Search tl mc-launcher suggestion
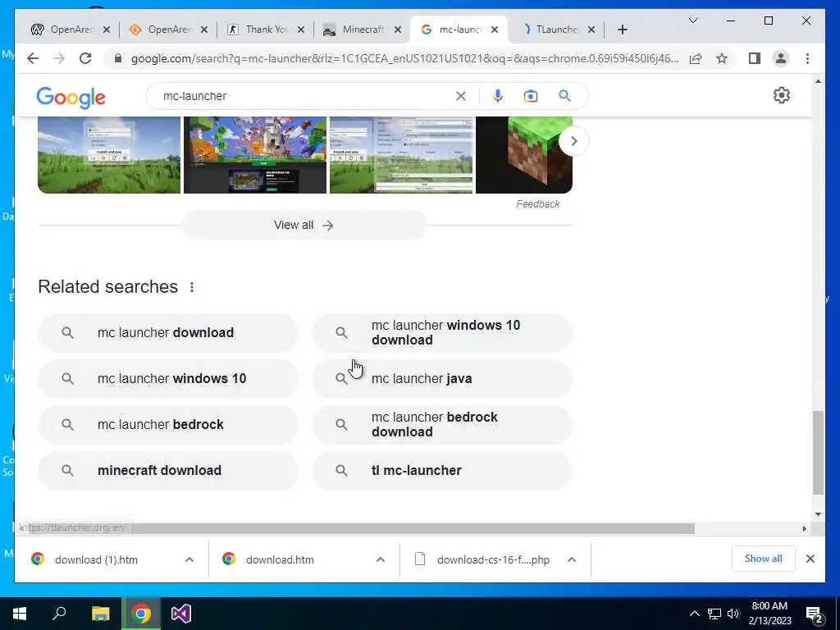The height and width of the screenshot is (630, 840). [x=442, y=470]
